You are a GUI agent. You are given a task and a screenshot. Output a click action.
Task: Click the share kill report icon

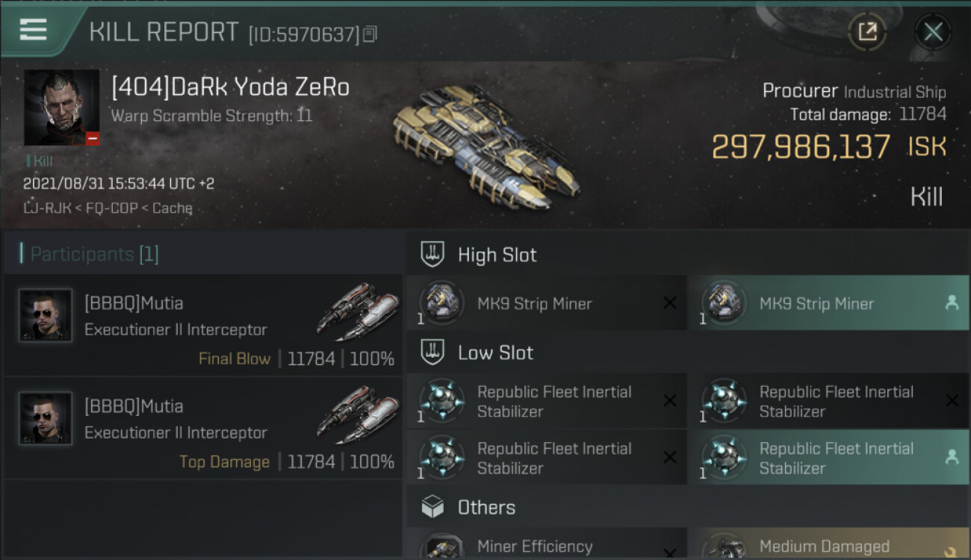(x=867, y=32)
